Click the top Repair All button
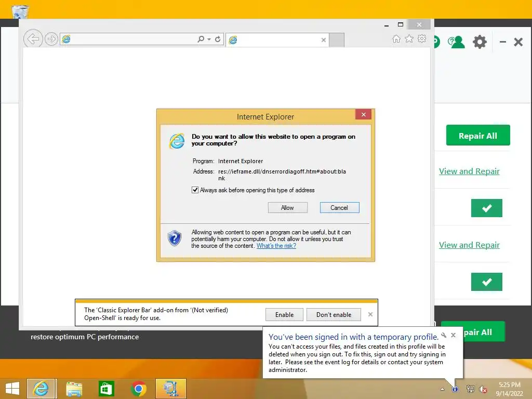Screen dimensions: 532x399 (x=478, y=136)
